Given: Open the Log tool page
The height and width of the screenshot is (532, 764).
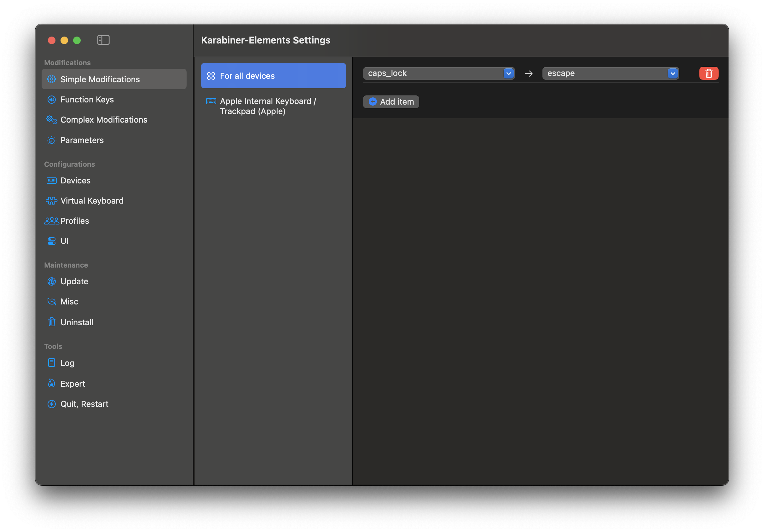Looking at the screenshot, I should click(67, 363).
